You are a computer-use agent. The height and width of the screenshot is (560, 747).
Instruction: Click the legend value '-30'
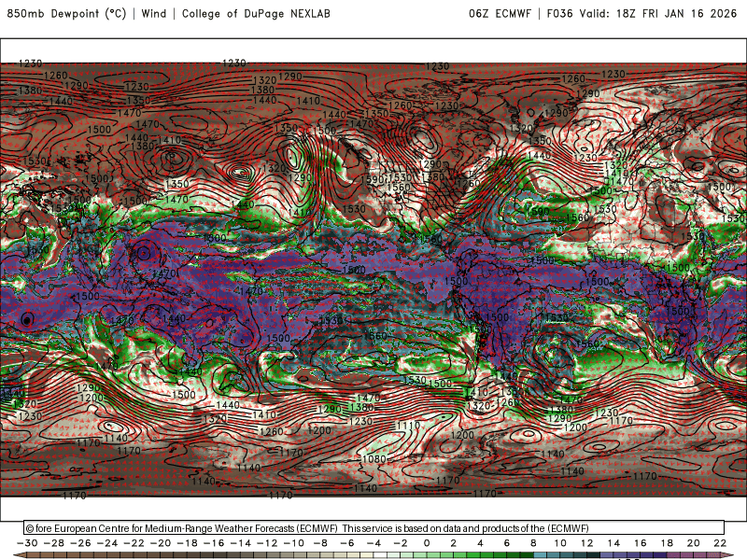click(x=27, y=543)
